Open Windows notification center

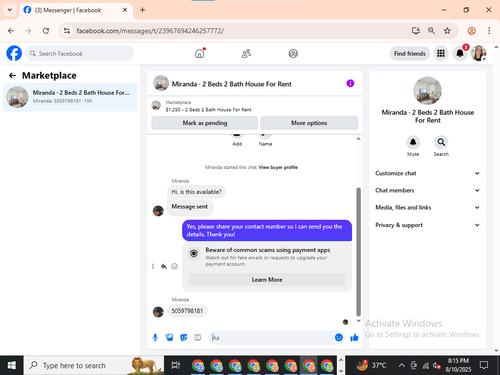click(x=484, y=366)
